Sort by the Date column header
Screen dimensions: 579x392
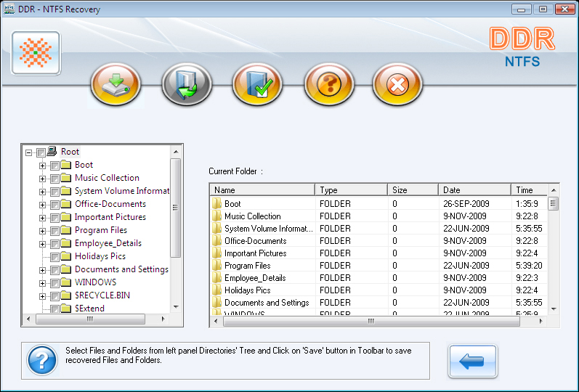point(475,189)
